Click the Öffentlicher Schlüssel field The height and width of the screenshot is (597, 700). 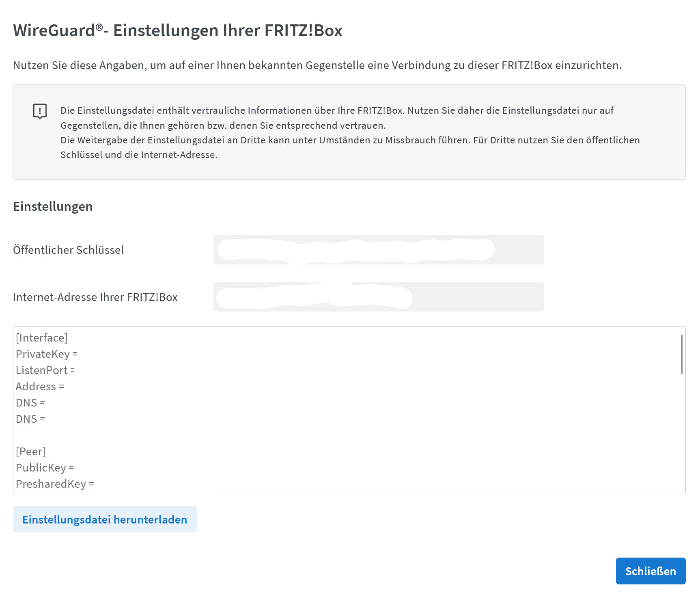tap(379, 249)
